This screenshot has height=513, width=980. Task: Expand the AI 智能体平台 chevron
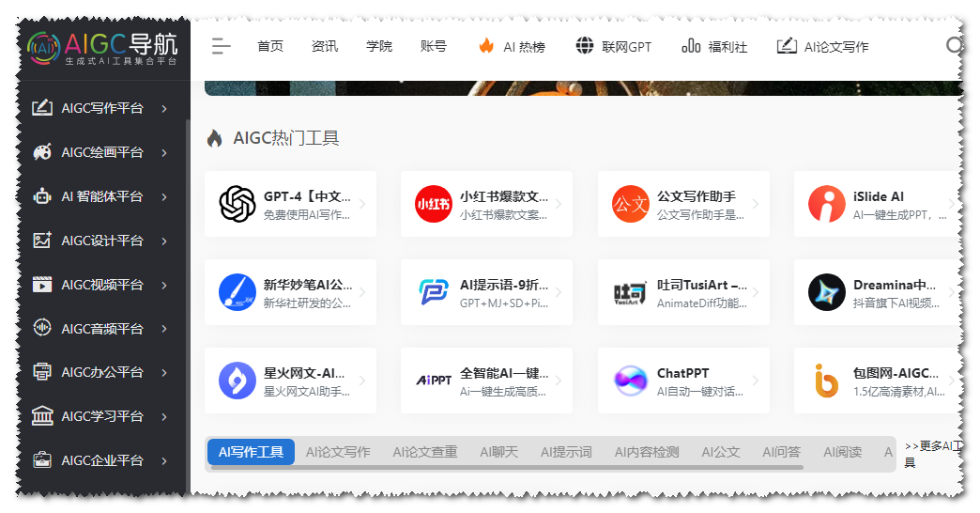coord(164,196)
